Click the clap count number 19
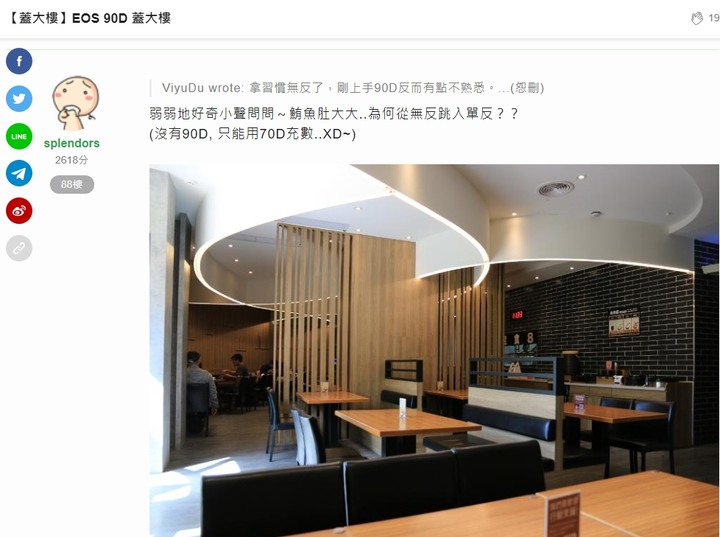 pyautogui.click(x=714, y=18)
